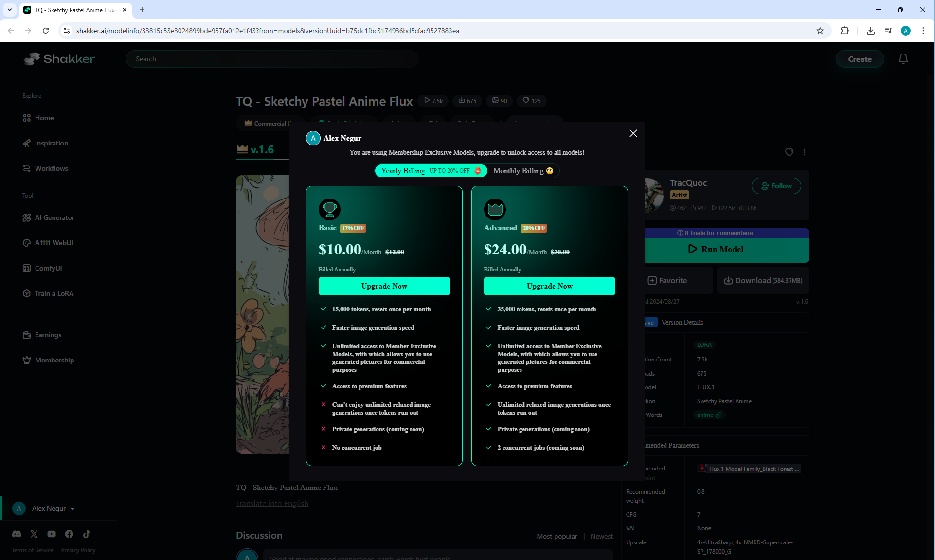Open the Chrome tab search dropdown
Screen dimensions: 935x560
coord(10,10)
